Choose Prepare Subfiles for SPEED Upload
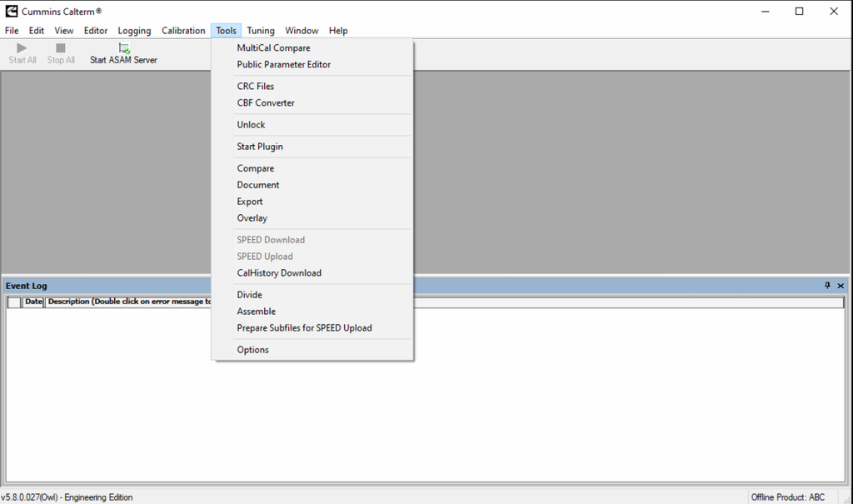 point(304,328)
